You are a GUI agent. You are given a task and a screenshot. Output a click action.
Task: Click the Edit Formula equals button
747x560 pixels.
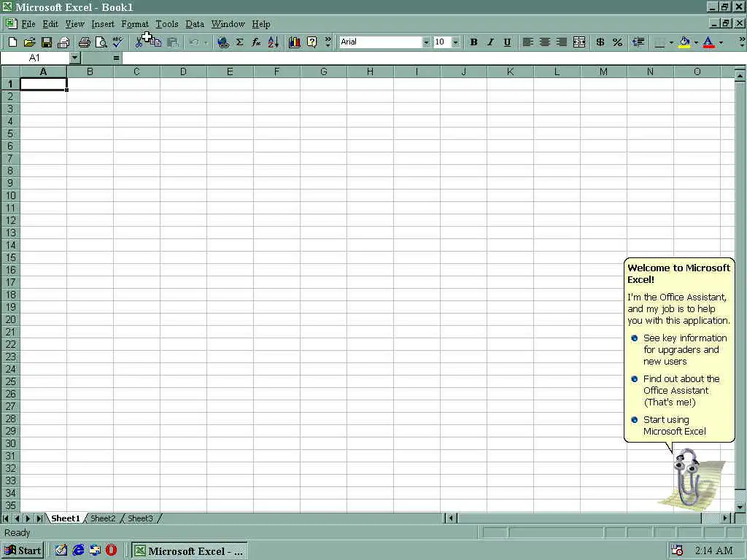tap(116, 58)
